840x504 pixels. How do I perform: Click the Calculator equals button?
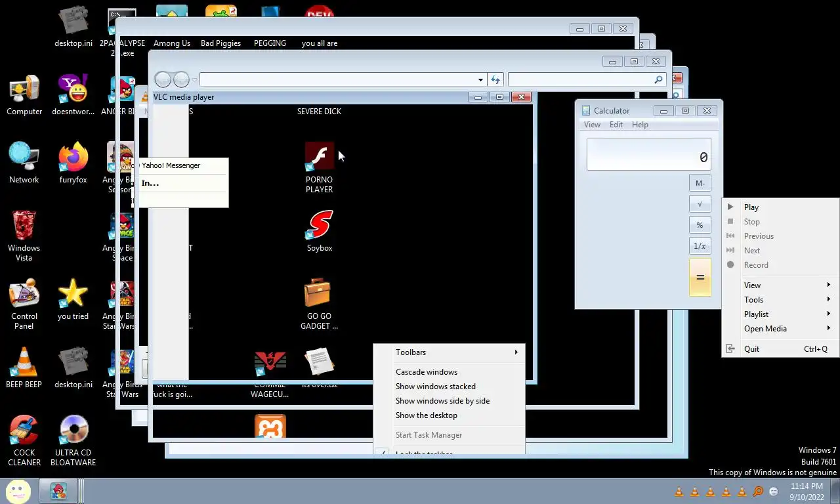point(700,278)
